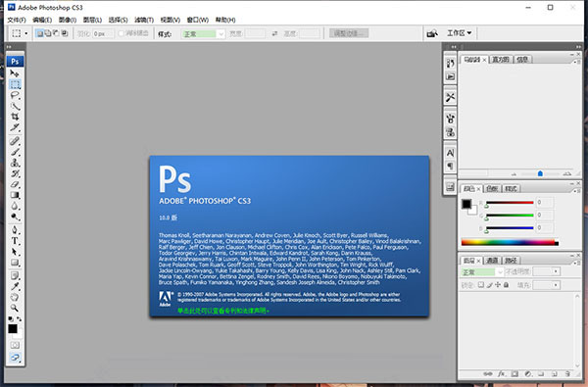Image resolution: width=588 pixels, height=387 pixels.
Task: Open the Layer Comps icon in dock
Action: (x=450, y=186)
